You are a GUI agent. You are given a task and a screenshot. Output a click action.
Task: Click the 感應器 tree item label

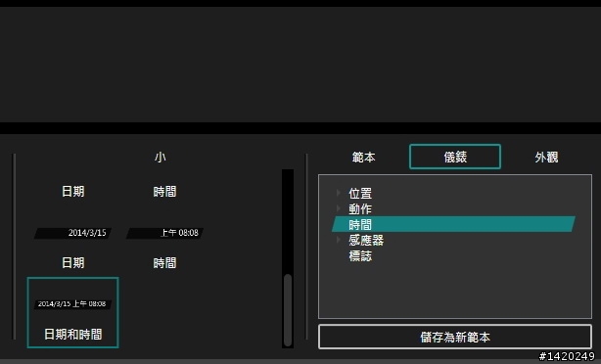click(366, 241)
